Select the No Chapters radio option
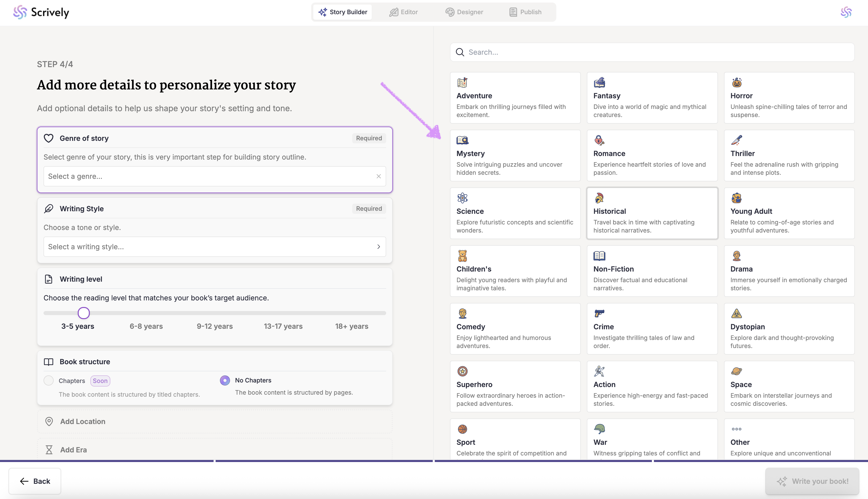This screenshot has width=868, height=499. [x=225, y=380]
